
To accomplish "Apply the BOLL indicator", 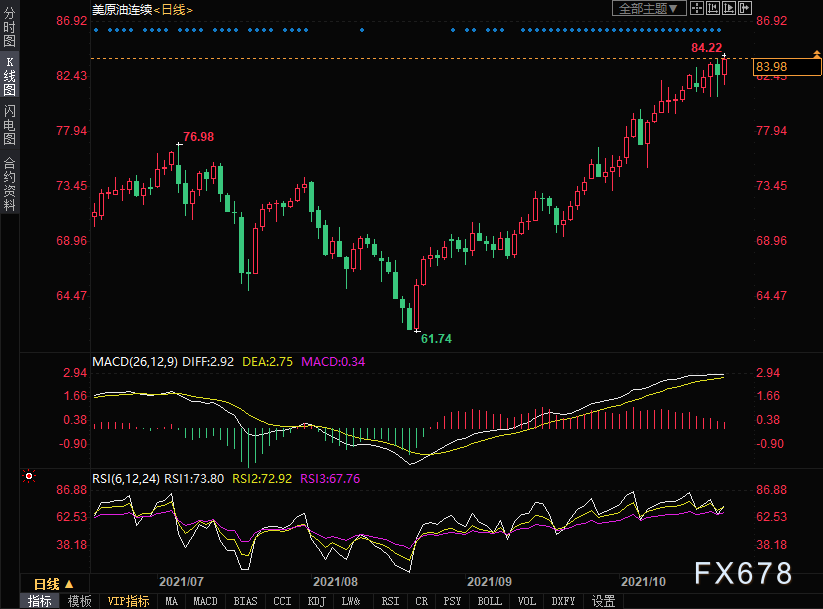I will [490, 601].
